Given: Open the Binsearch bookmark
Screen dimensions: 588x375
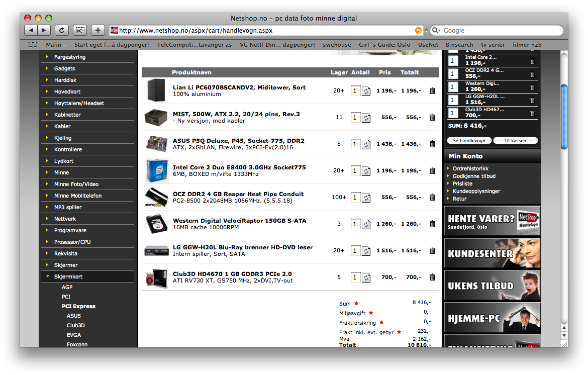Looking at the screenshot, I should pos(459,45).
